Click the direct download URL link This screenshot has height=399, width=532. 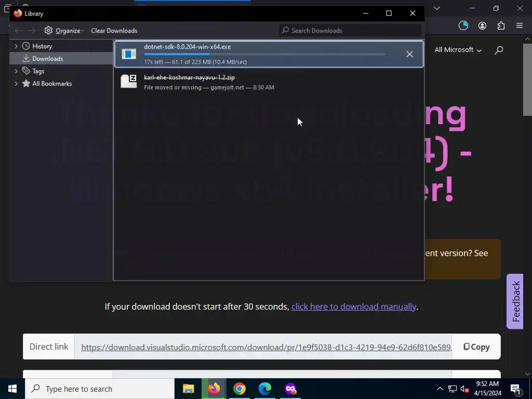266,347
